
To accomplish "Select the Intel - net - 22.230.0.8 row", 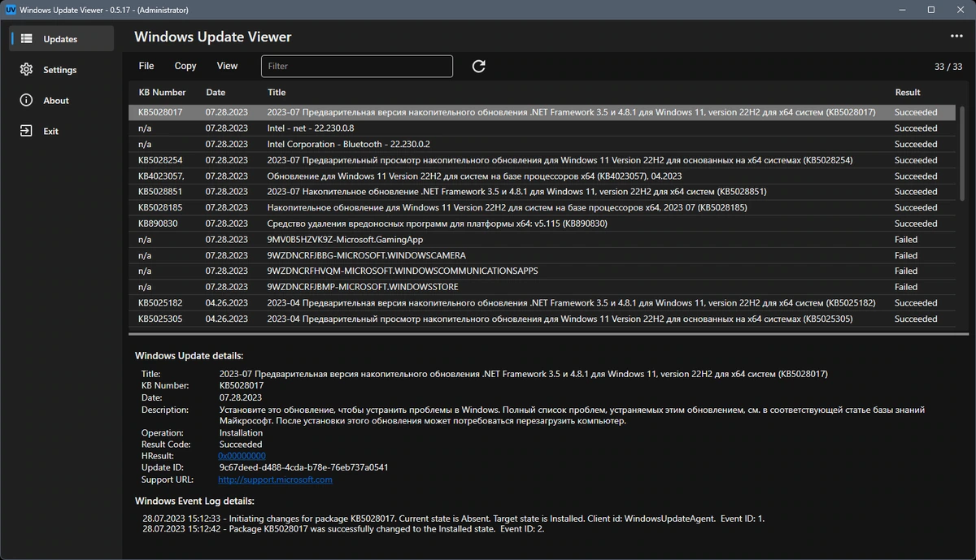I will (x=542, y=128).
